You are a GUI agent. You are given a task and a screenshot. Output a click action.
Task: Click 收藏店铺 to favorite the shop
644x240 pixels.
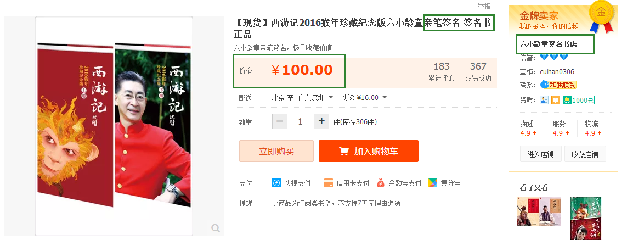coord(585,154)
